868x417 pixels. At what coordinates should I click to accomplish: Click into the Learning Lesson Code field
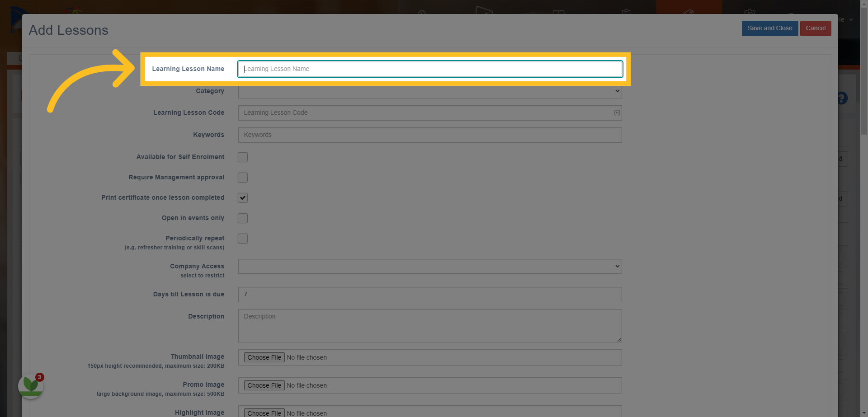click(x=430, y=113)
